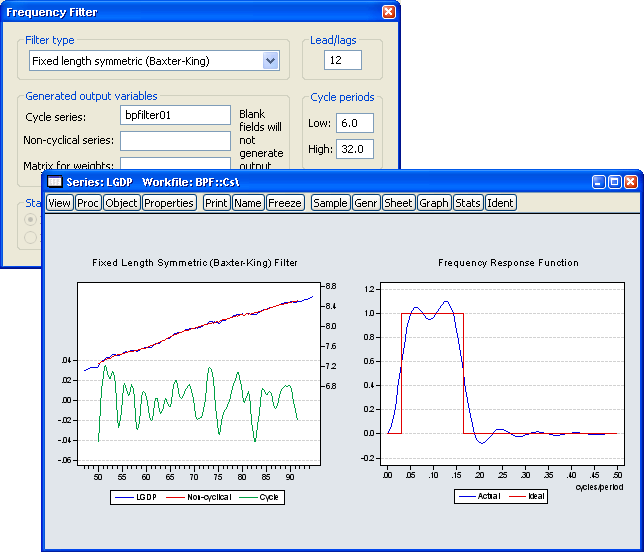Click the Cycle series name field
This screenshot has height=552, width=644.
(x=175, y=116)
